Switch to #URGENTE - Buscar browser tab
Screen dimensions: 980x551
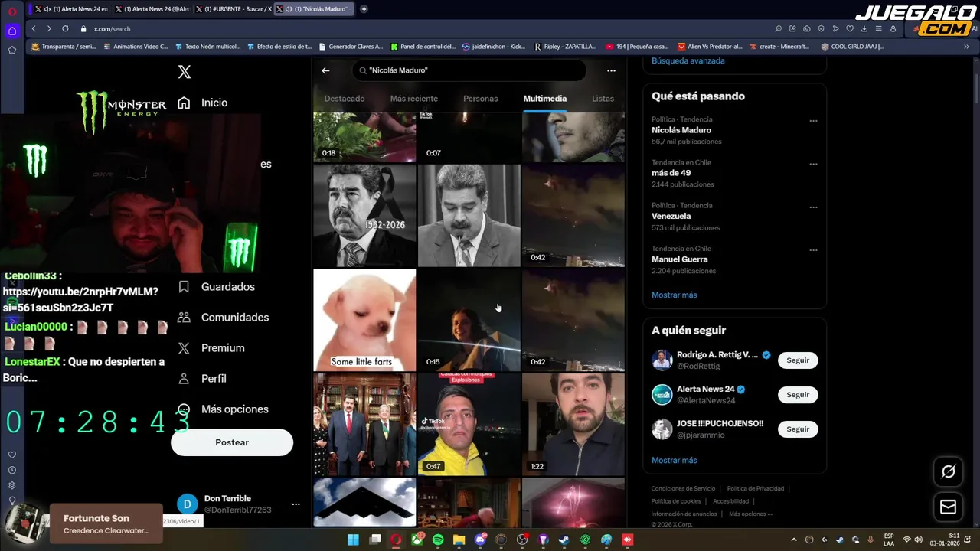coord(233,9)
